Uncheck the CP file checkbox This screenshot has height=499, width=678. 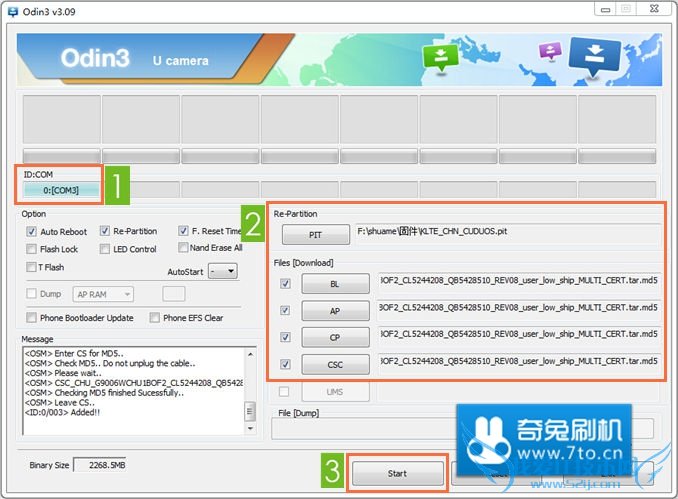coord(285,337)
